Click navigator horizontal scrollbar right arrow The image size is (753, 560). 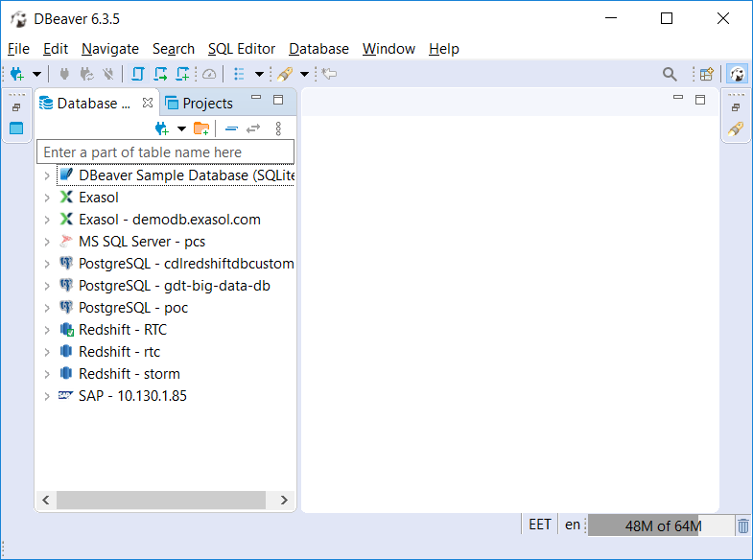tap(284, 500)
